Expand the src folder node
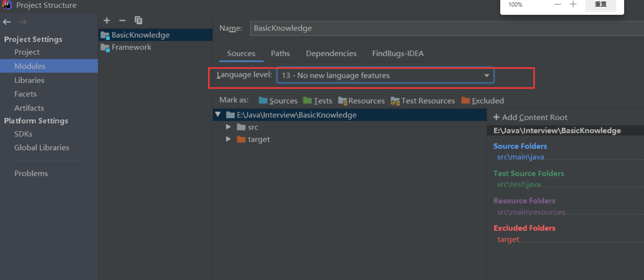This screenshot has height=280, width=644. pyautogui.click(x=228, y=127)
